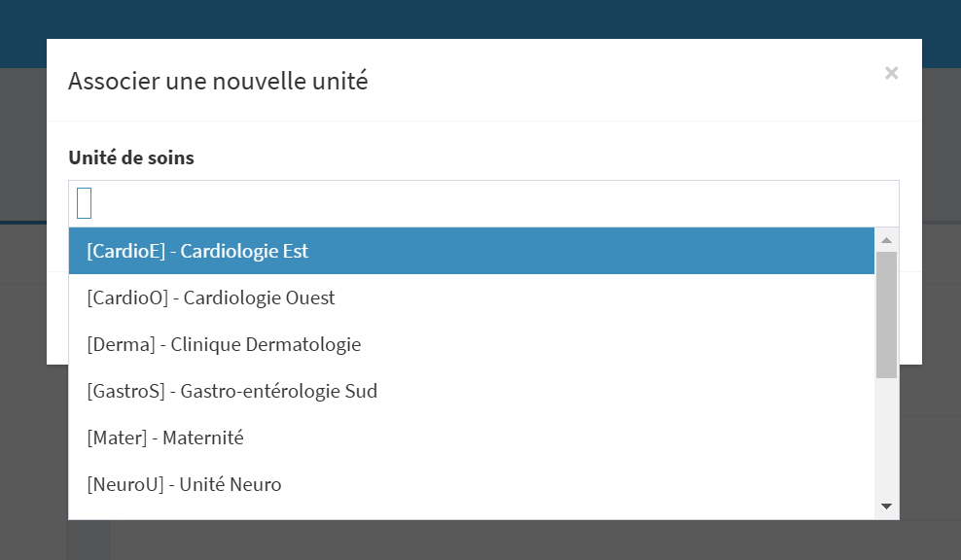Click the Unité de soins label

(x=131, y=158)
